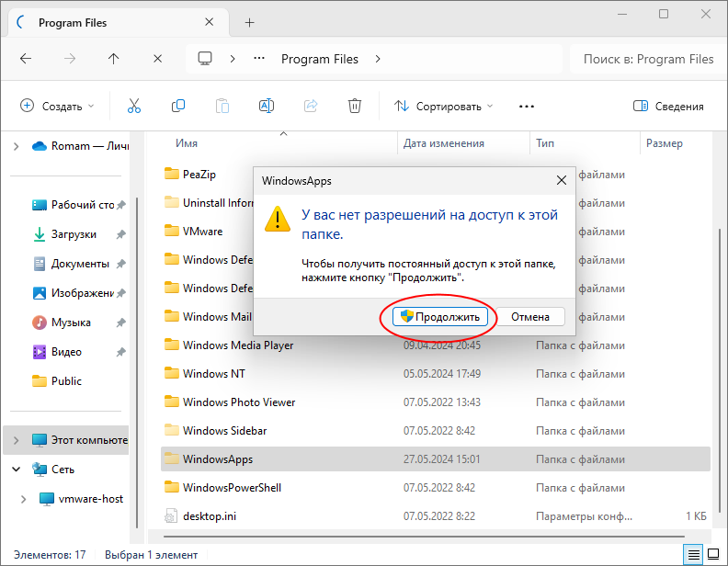Screen dimensions: 728x566
Task: Select the WindowsPowerShell folder
Action: 222,488
